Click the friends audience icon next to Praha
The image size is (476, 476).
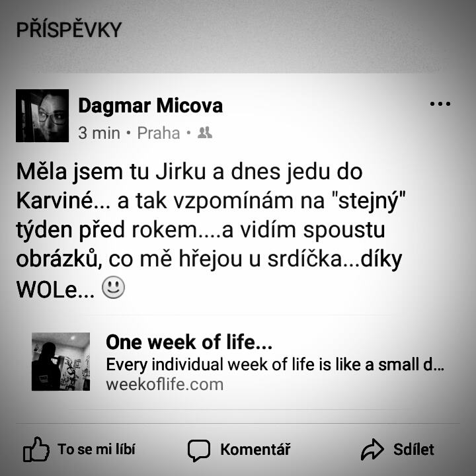[x=205, y=133]
